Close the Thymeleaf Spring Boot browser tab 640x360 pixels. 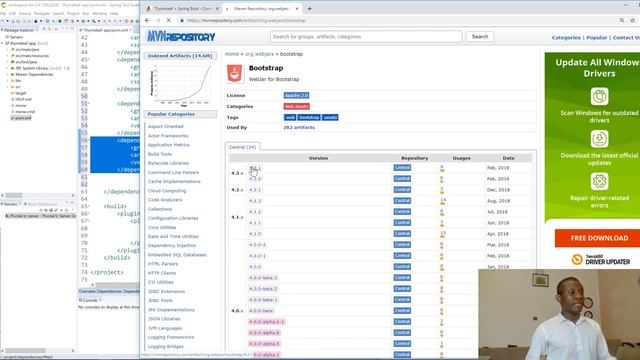(x=217, y=9)
